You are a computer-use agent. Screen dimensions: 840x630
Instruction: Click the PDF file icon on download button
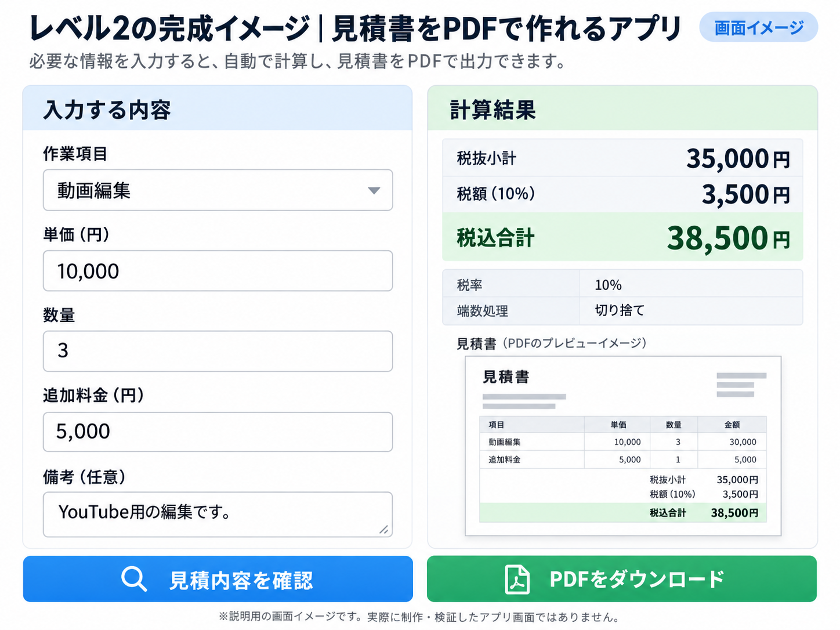[517, 579]
